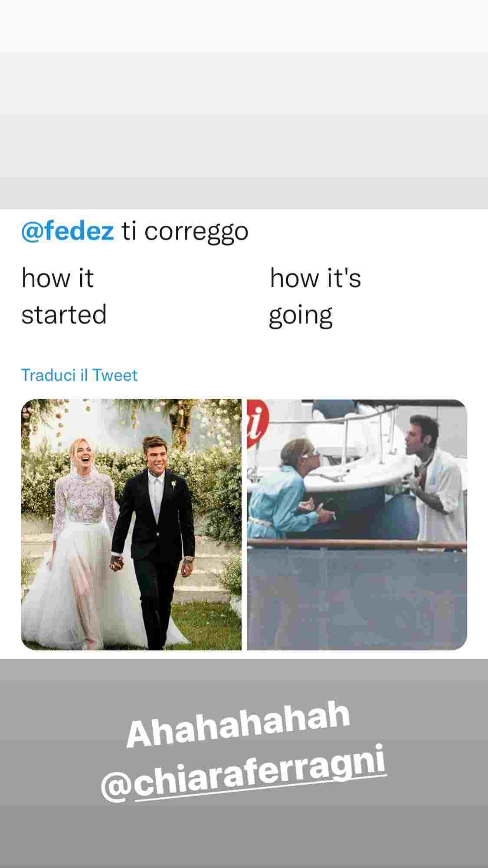Open the wedding photo thumbnail
Image resolution: width=488 pixels, height=868 pixels.
pos(131,525)
